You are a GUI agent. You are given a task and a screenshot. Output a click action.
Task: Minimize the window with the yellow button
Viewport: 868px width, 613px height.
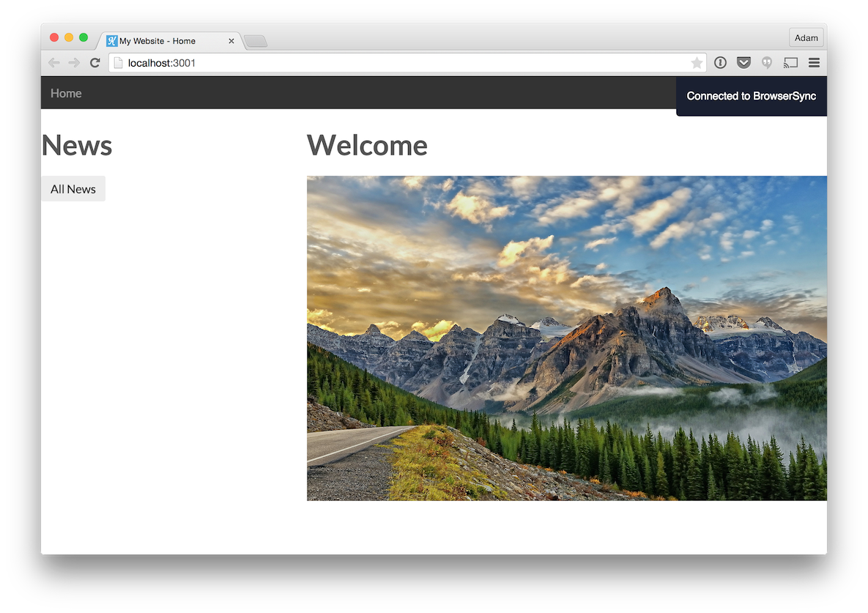[x=69, y=37]
